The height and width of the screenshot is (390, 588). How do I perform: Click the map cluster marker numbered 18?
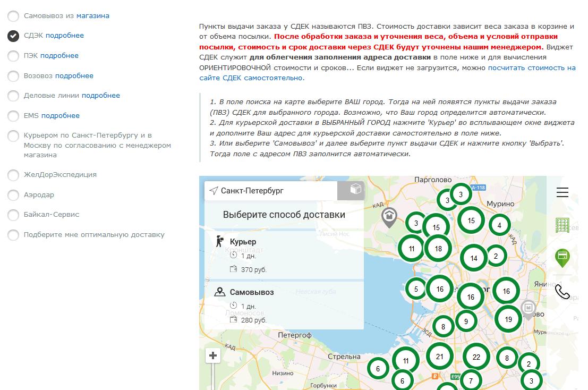coord(438,249)
